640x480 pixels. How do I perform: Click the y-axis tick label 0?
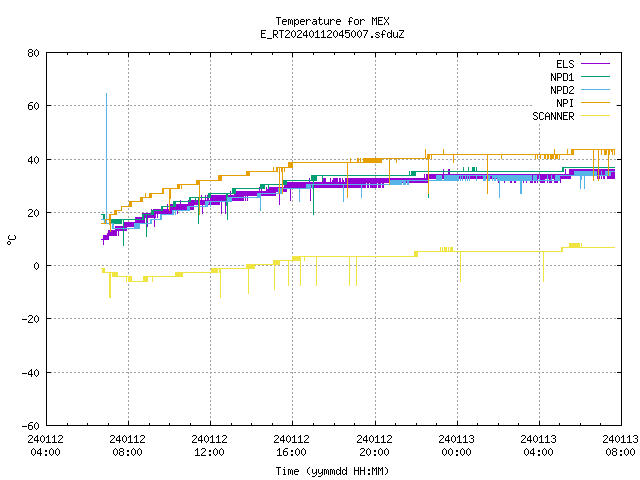coord(37,266)
